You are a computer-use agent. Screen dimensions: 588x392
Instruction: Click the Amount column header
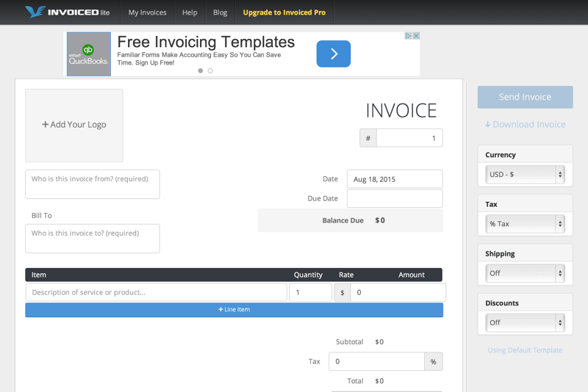pyautogui.click(x=412, y=275)
